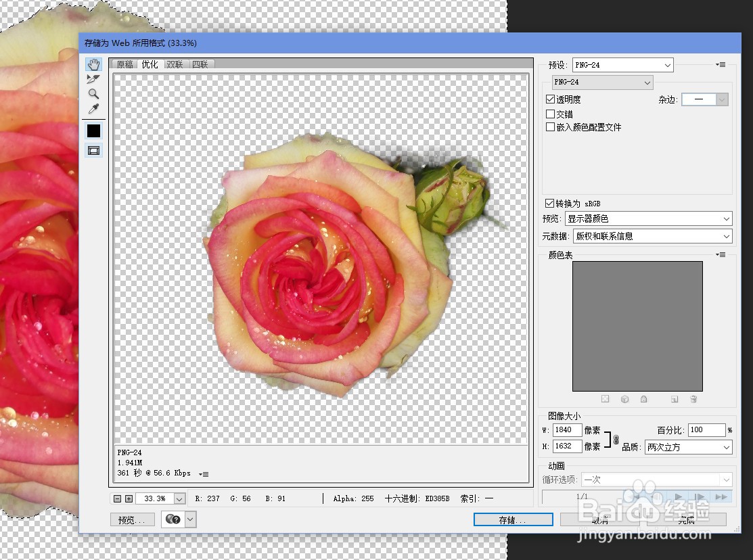Switch to the 双联 tab
Screen dimensions: 753x560
(175, 64)
